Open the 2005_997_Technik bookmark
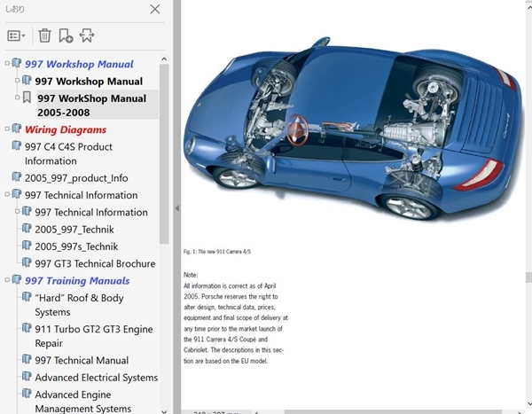 click(74, 230)
